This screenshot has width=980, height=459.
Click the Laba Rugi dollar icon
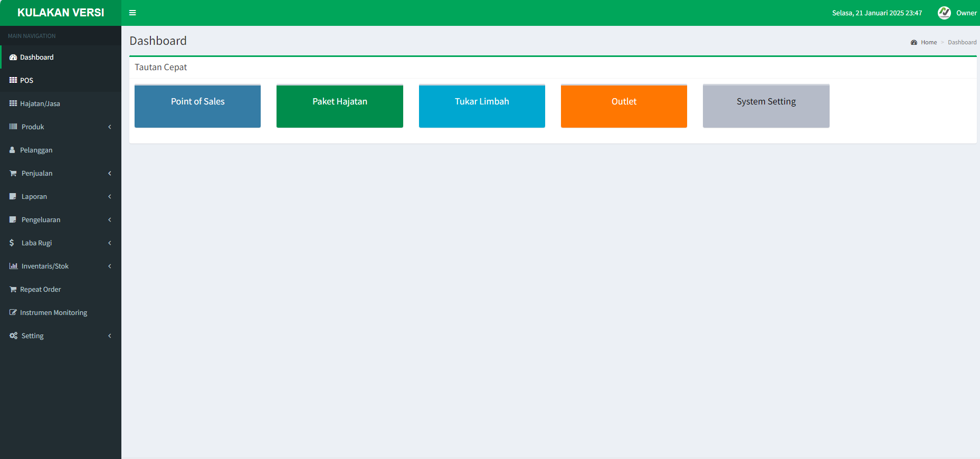[x=12, y=243]
